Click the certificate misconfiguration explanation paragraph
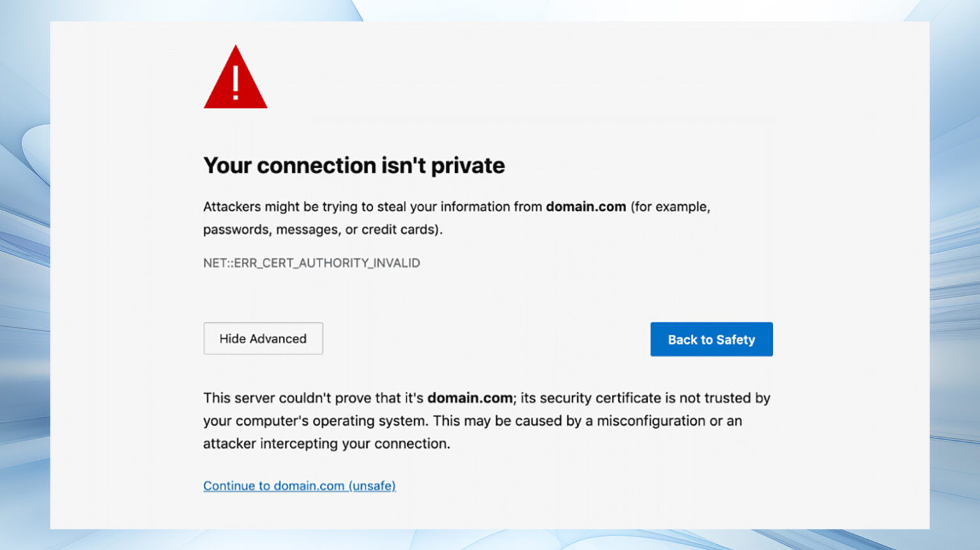Image resolution: width=980 pixels, height=550 pixels. pos(486,420)
